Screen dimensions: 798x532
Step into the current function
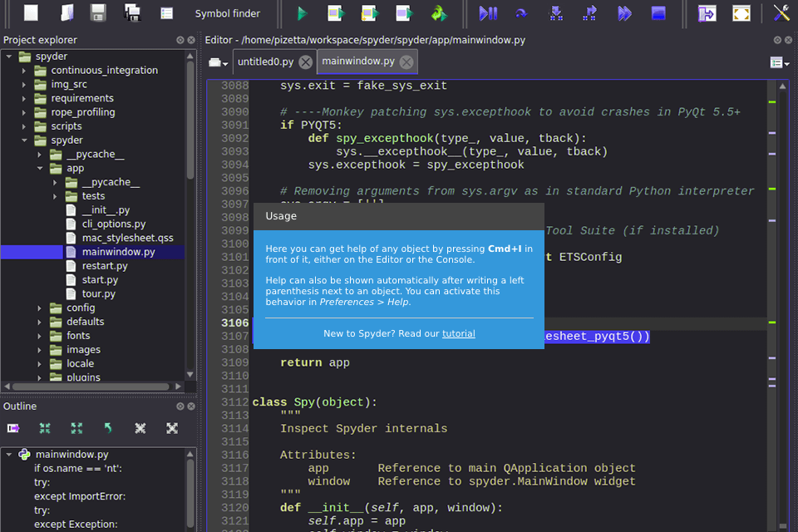(x=555, y=12)
